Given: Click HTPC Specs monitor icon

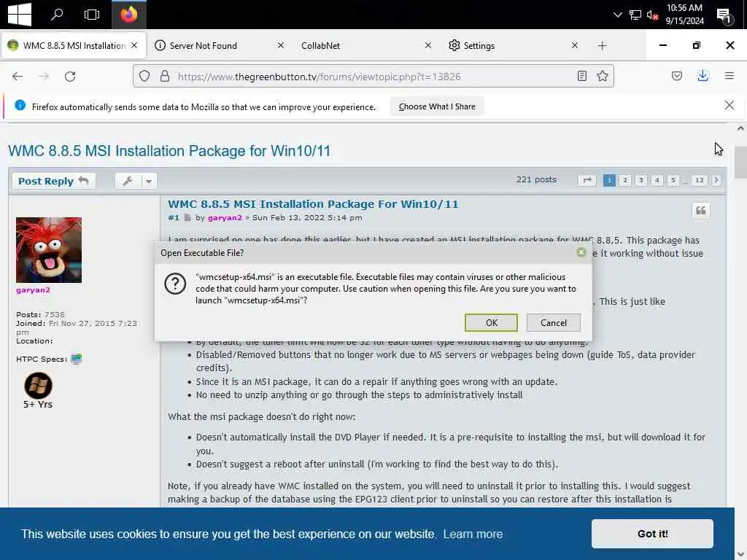Looking at the screenshot, I should [76, 359].
